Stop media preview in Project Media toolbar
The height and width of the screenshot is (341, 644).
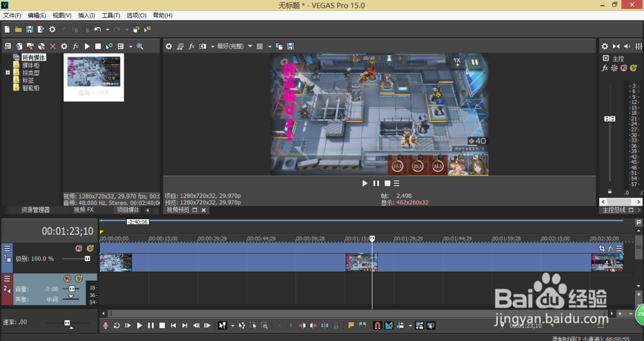point(98,46)
